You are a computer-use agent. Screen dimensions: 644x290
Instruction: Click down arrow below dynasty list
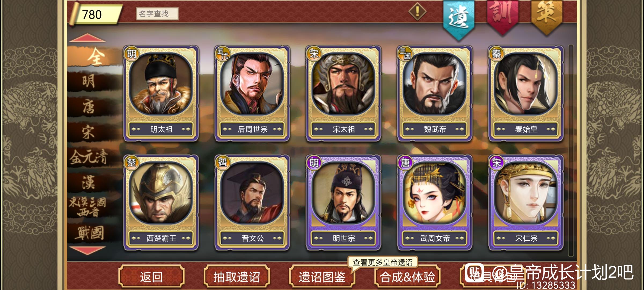tap(87, 251)
